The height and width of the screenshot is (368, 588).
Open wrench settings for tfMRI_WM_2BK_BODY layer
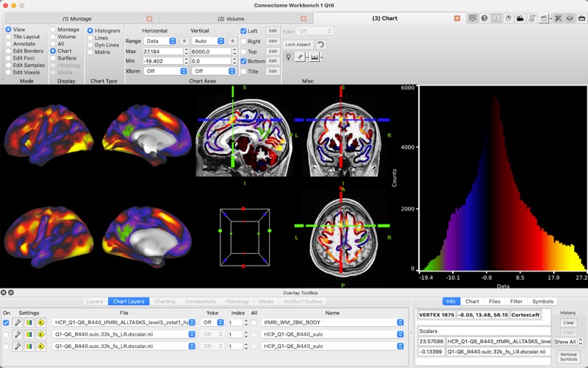point(17,322)
